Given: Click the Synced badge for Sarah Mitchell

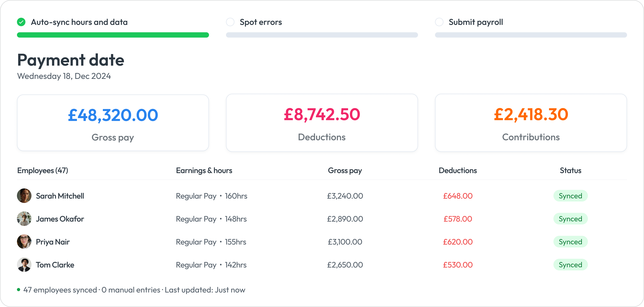Looking at the screenshot, I should pos(571,196).
